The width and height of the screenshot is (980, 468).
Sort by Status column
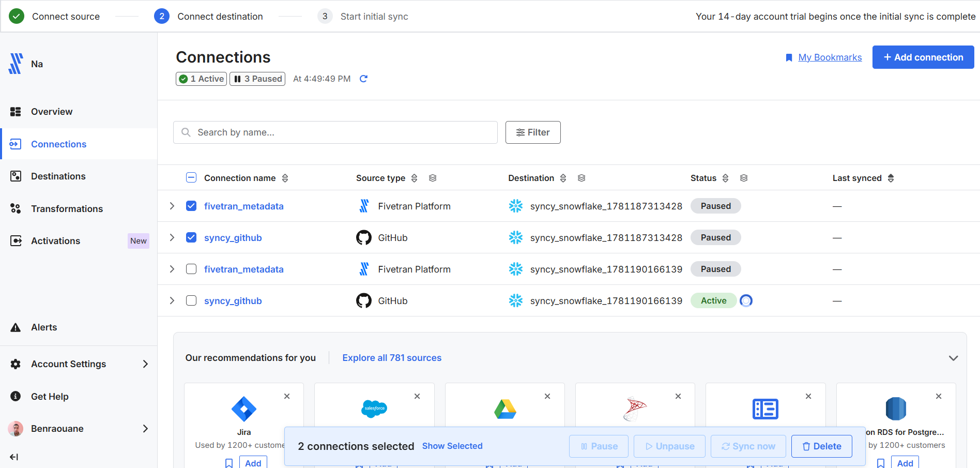725,178
